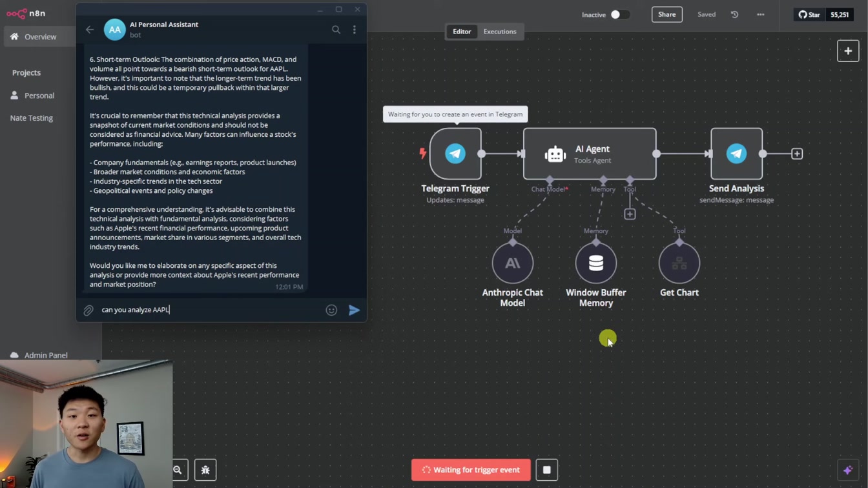Open the emoji picker in Telegram
The height and width of the screenshot is (488, 868).
331,310
